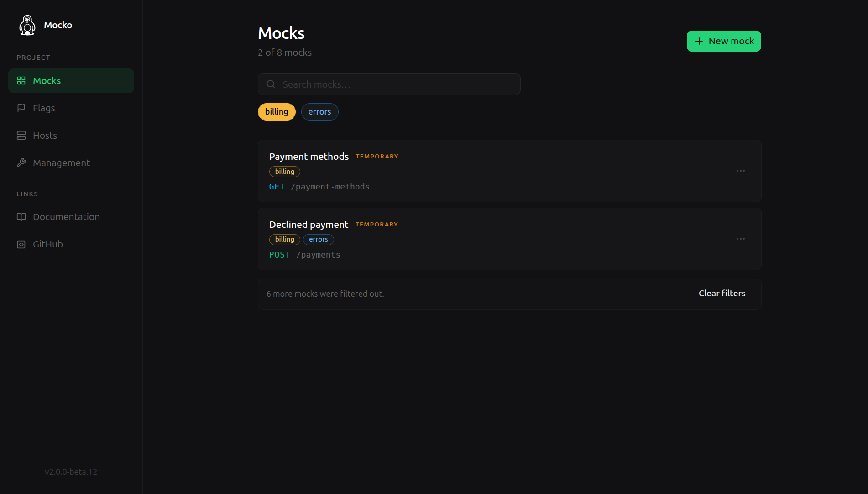Click the POST /payments route text
The image size is (868, 494).
click(305, 255)
